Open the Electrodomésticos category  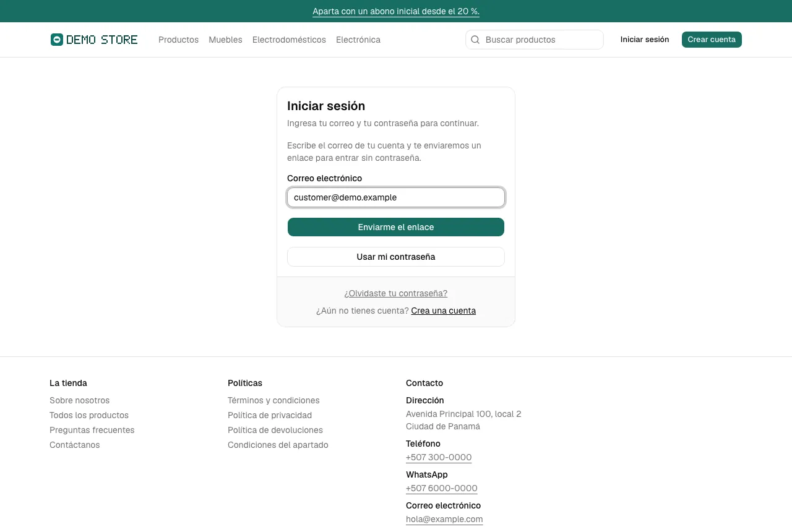click(x=289, y=40)
